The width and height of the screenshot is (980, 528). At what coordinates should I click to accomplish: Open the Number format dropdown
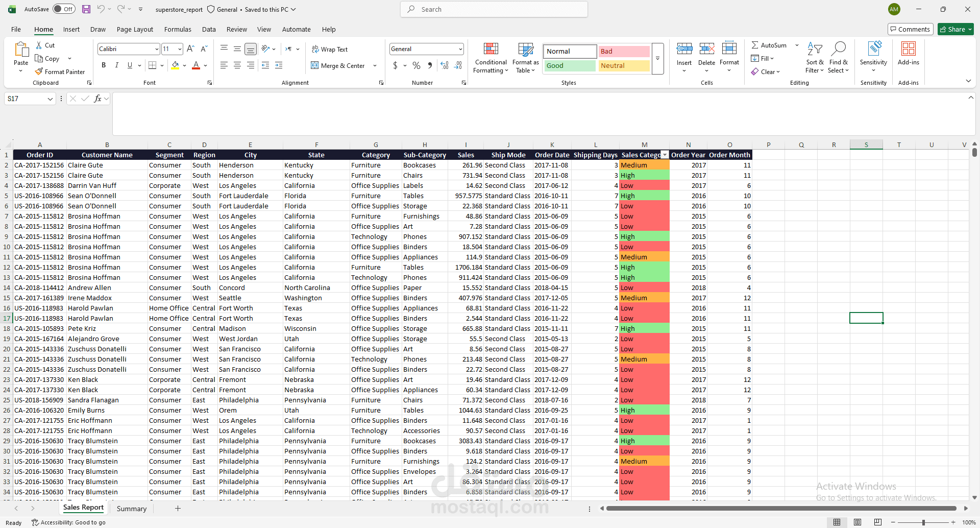460,49
